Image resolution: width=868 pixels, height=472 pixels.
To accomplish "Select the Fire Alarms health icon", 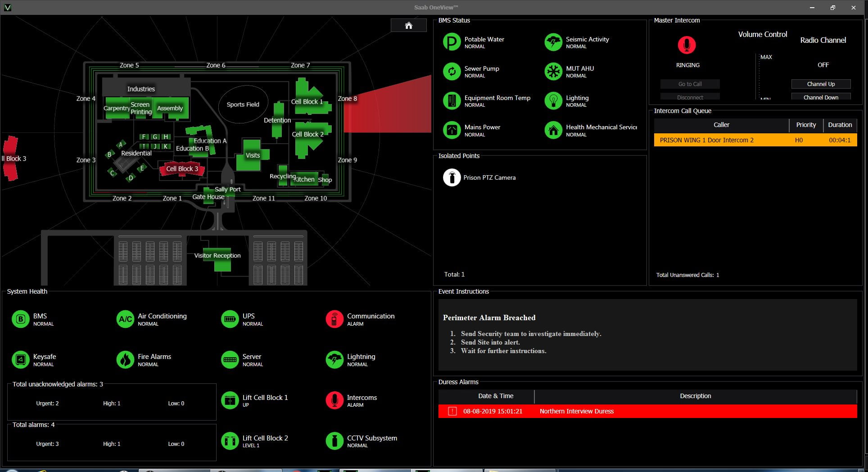I will click(x=125, y=360).
